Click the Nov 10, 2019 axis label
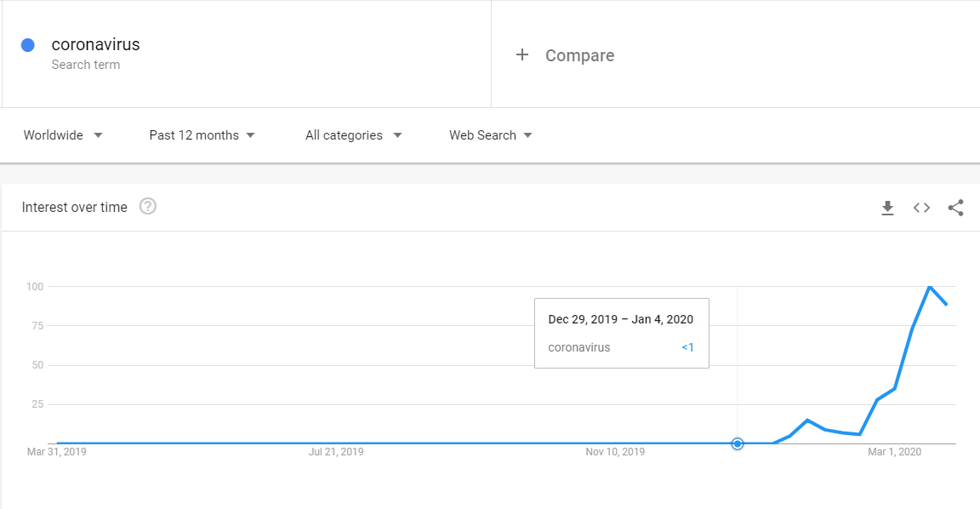Viewport: 980px width, 509px height. (615, 452)
